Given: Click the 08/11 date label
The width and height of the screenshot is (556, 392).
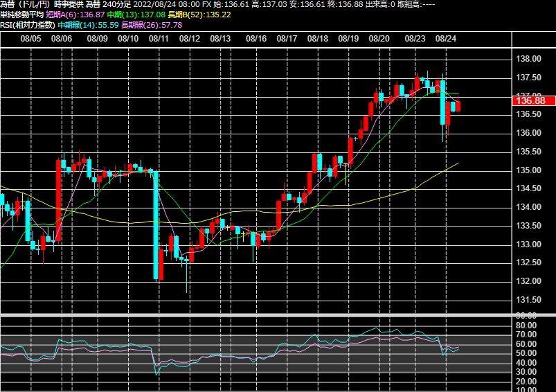Looking at the screenshot, I should click(x=159, y=39).
